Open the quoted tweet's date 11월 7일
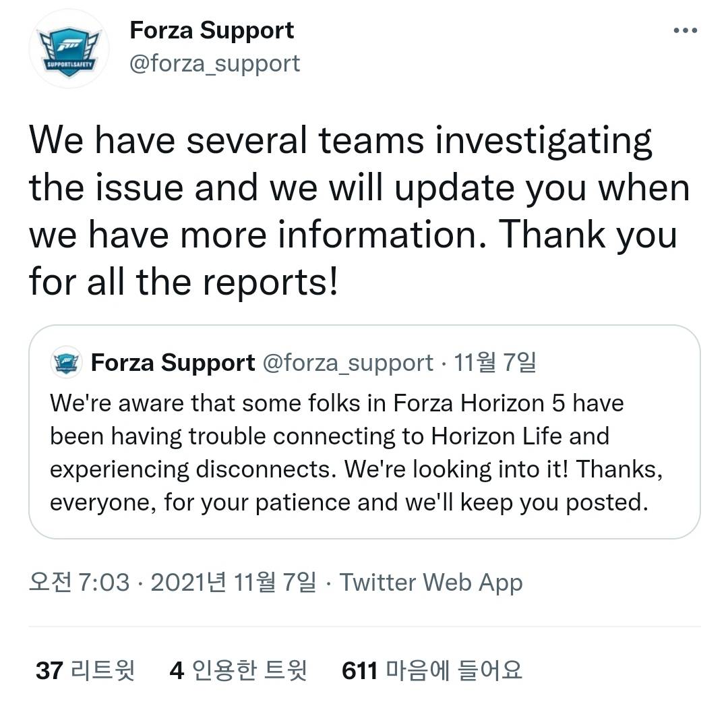The width and height of the screenshot is (728, 702). 495,363
